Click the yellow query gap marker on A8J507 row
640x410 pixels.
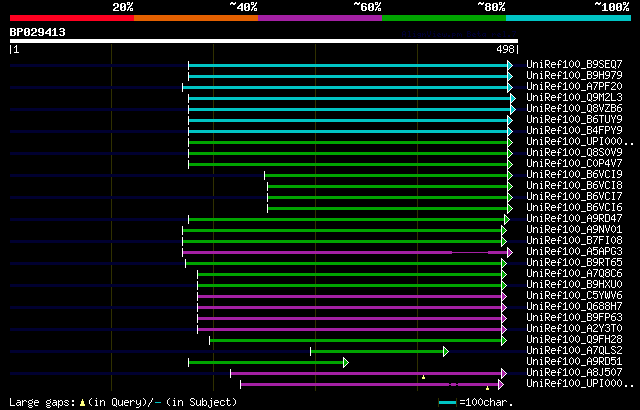tap(424, 377)
